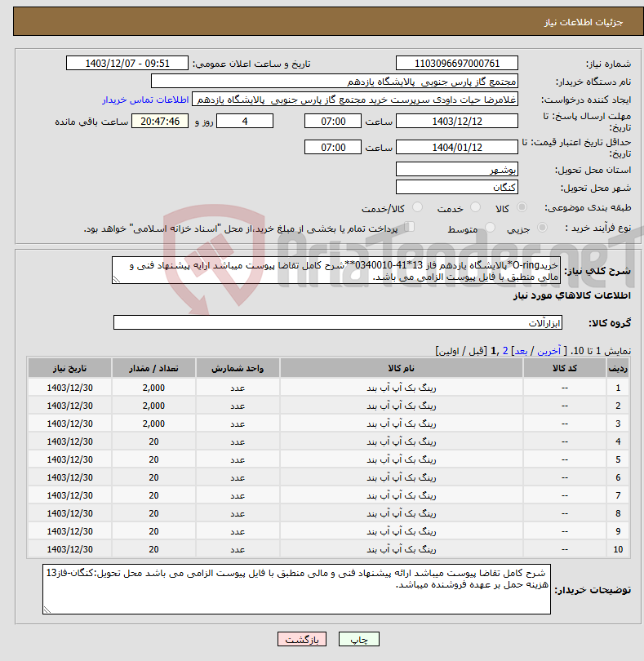
Task: Click item name in row 7
Action: click(x=401, y=496)
